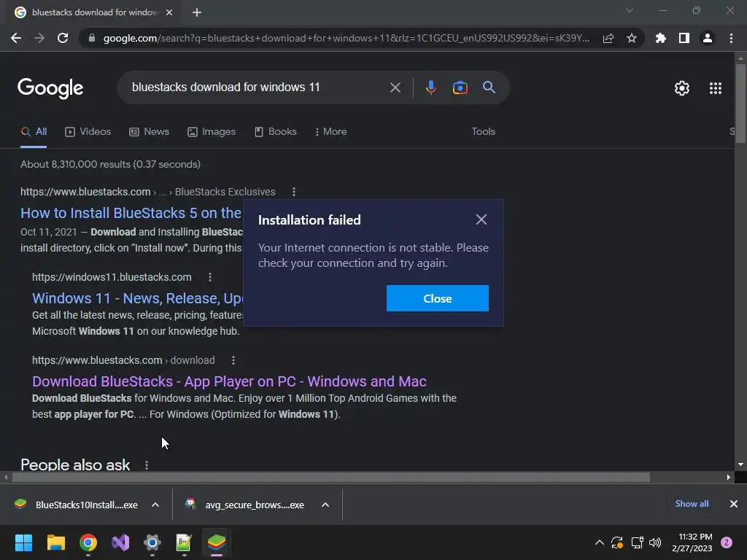Show hidden system tray icons
Image resolution: width=747 pixels, height=560 pixels.
click(600, 542)
